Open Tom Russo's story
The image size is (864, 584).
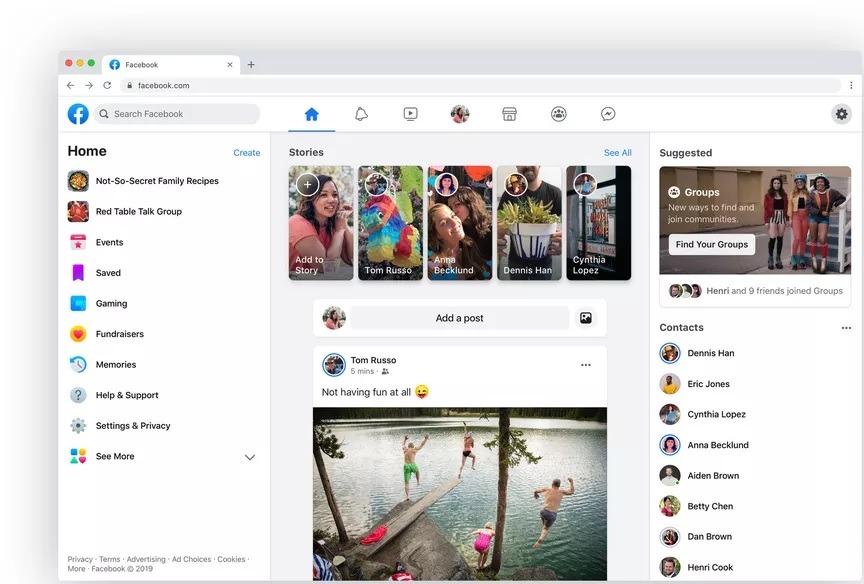tap(391, 223)
